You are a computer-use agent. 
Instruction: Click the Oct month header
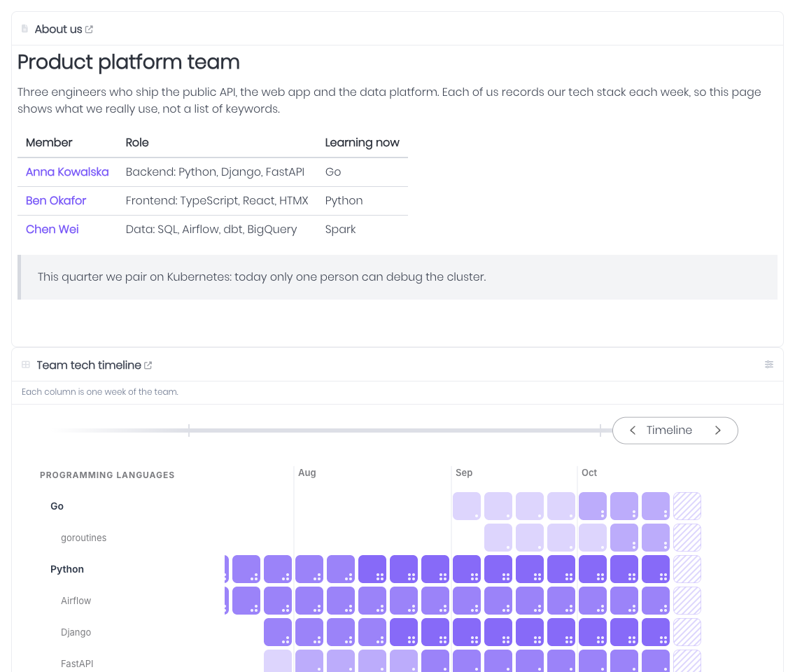[x=589, y=472]
